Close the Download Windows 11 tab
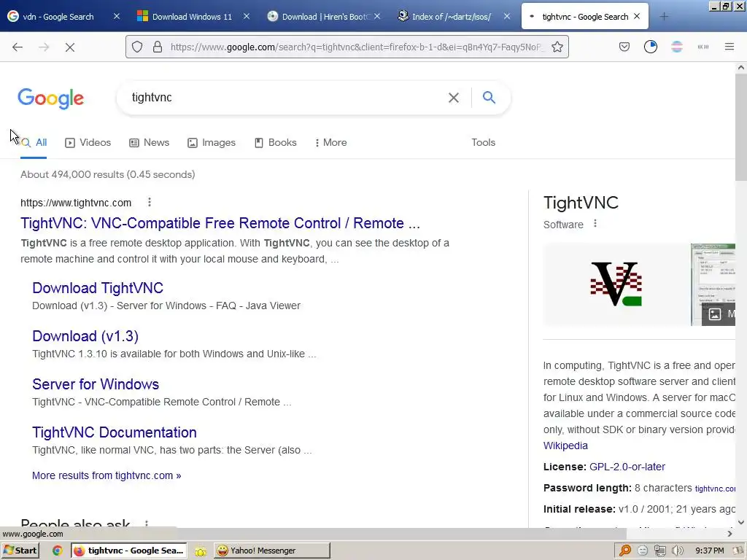Viewport: 747px width, 560px height. [247, 17]
